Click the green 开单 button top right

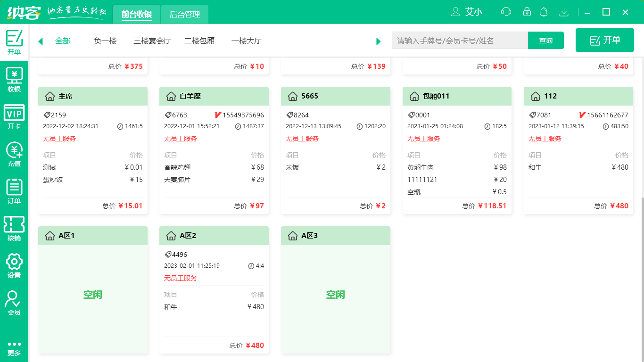(x=605, y=40)
